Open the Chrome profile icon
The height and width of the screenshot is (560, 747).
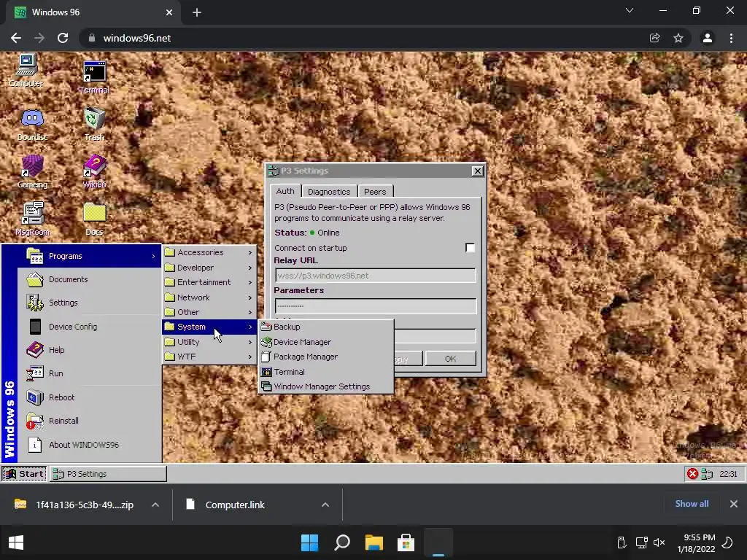pos(708,38)
